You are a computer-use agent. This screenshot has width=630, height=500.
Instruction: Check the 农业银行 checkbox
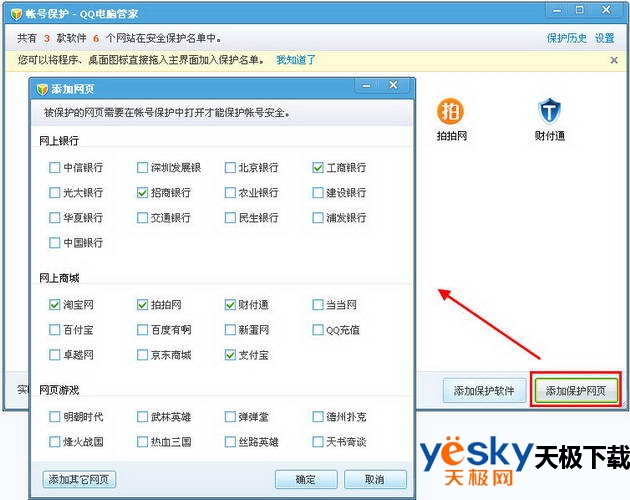pyautogui.click(x=230, y=193)
